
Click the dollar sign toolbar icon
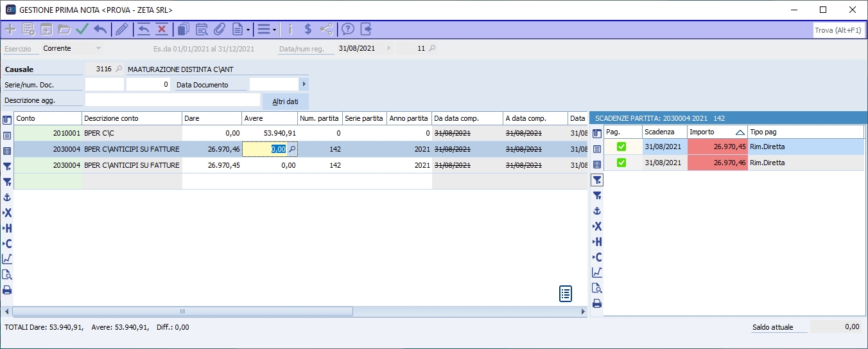pyautogui.click(x=308, y=29)
